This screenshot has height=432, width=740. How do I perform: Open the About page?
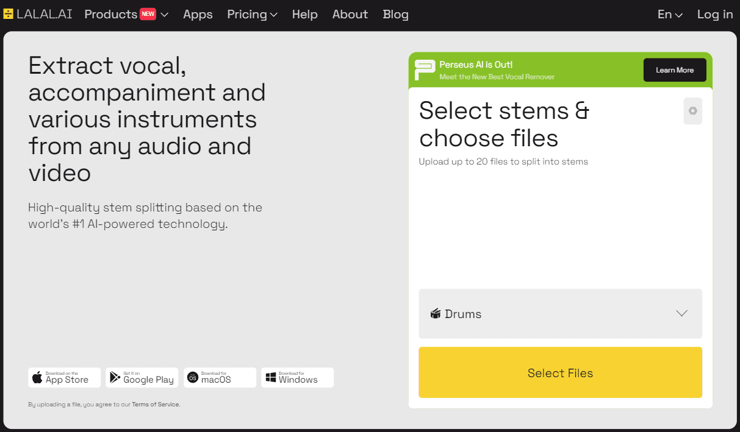click(x=350, y=14)
